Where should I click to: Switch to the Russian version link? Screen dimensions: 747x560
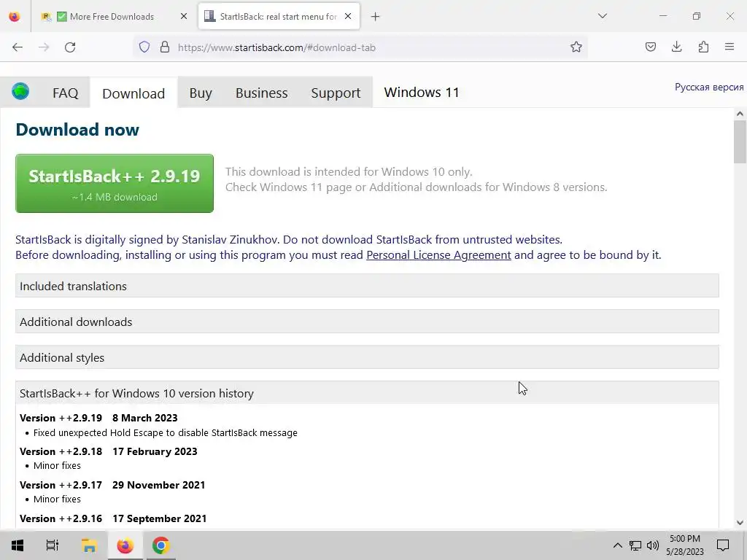point(709,87)
